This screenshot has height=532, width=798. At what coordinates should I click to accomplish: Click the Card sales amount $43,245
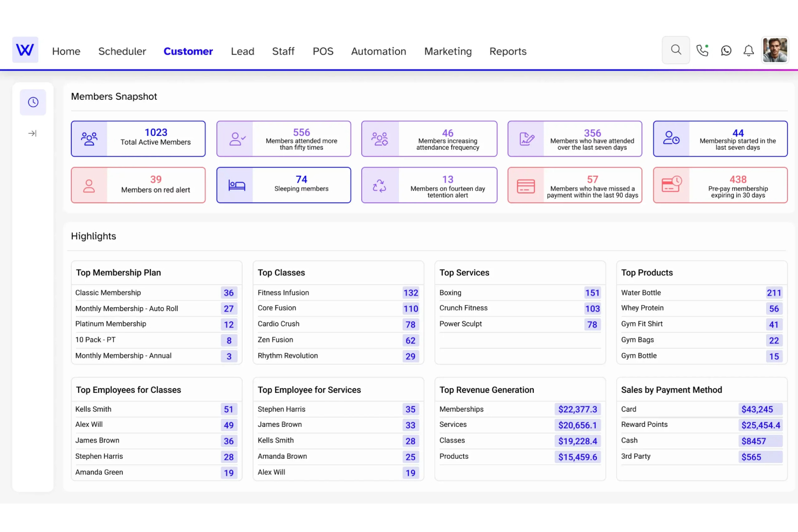(760, 410)
